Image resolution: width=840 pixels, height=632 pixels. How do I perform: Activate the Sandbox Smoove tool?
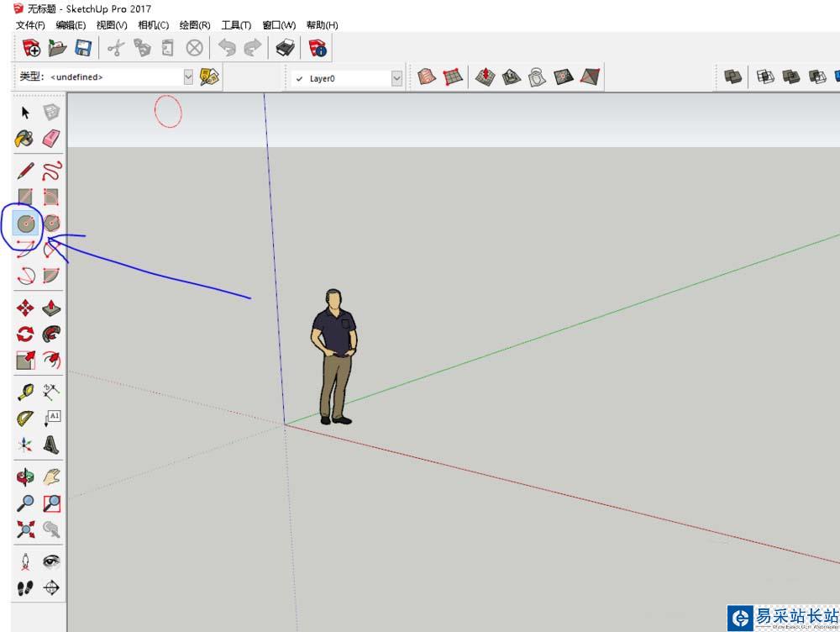click(x=485, y=76)
